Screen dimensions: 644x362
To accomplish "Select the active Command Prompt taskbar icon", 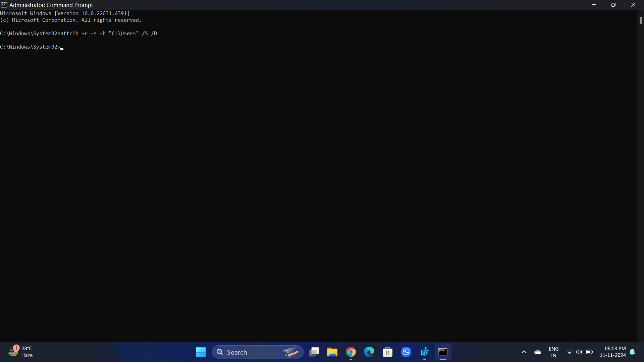I will point(443,352).
